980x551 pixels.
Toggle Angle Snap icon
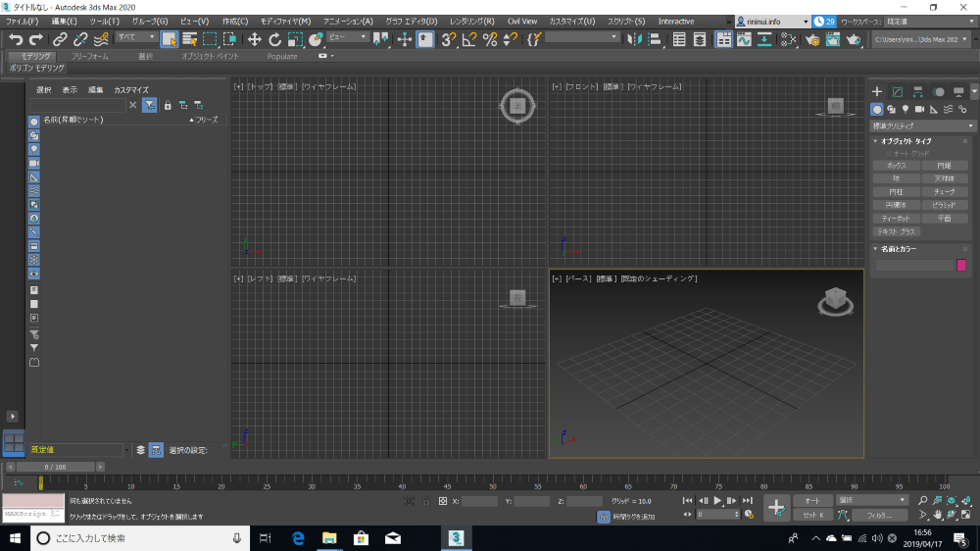click(x=468, y=40)
